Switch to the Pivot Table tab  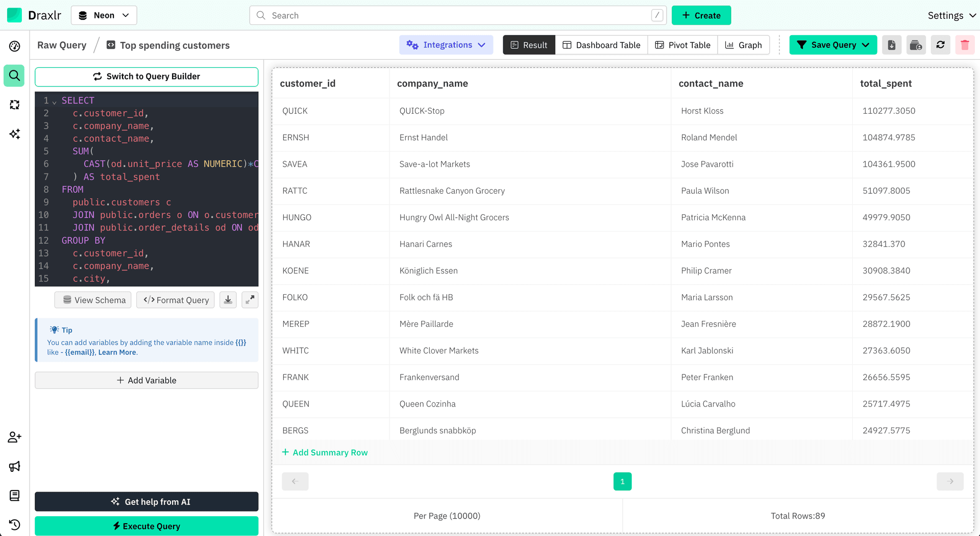pyautogui.click(x=682, y=45)
